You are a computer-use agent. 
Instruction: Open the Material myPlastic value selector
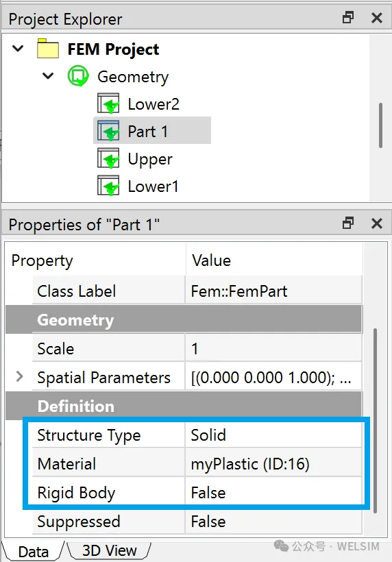point(273,464)
